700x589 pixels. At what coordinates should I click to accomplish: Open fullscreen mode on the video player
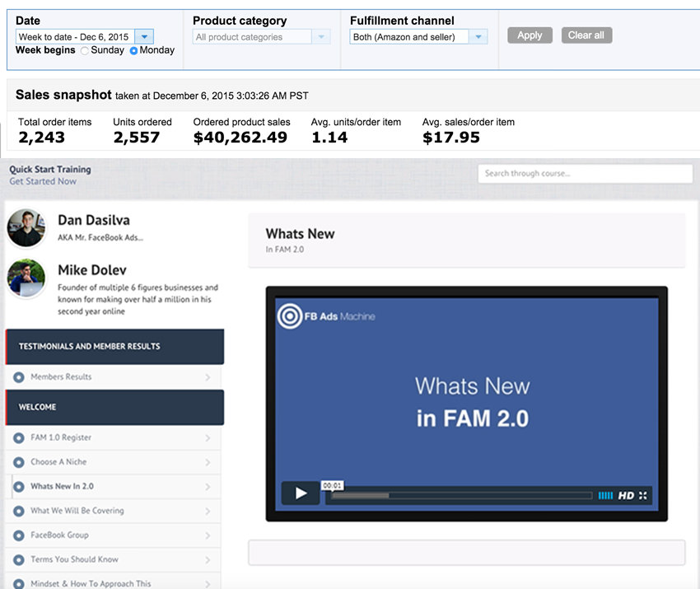[643, 496]
